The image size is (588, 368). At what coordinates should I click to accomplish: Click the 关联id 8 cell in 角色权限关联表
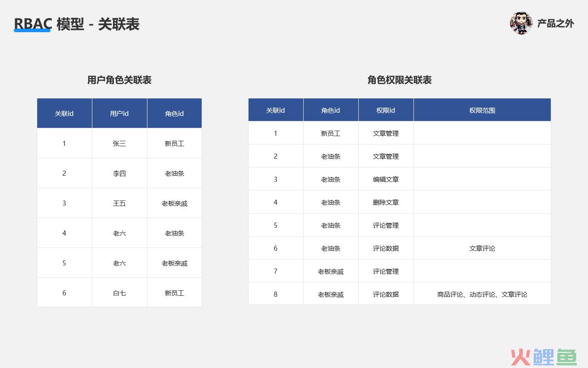coord(276,294)
